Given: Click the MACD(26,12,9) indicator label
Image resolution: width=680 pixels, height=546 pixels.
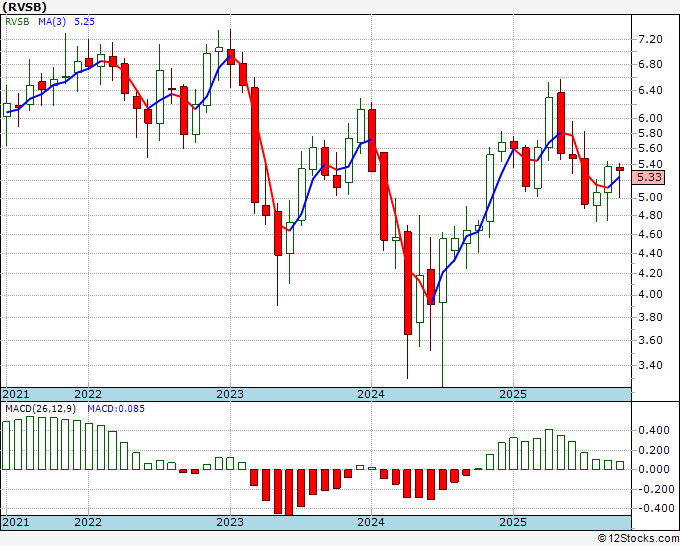Looking at the screenshot, I should 40,409.
